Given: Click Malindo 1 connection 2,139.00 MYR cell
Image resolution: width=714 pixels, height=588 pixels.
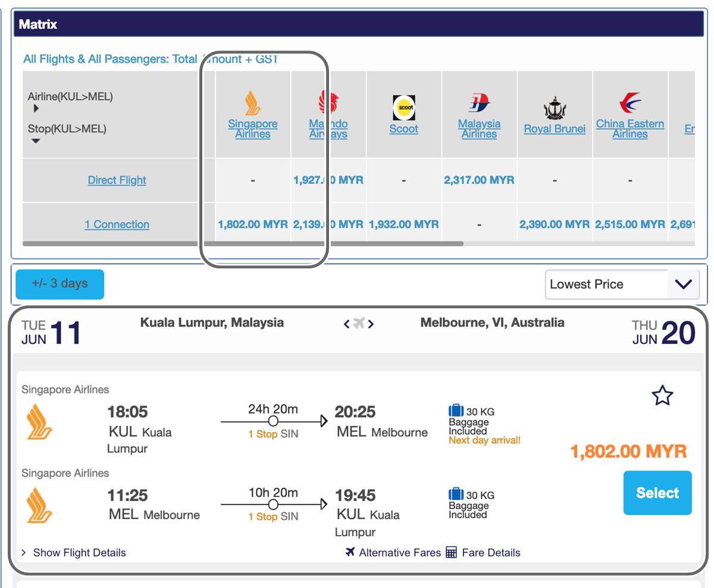Looking at the screenshot, I should coord(328,224).
